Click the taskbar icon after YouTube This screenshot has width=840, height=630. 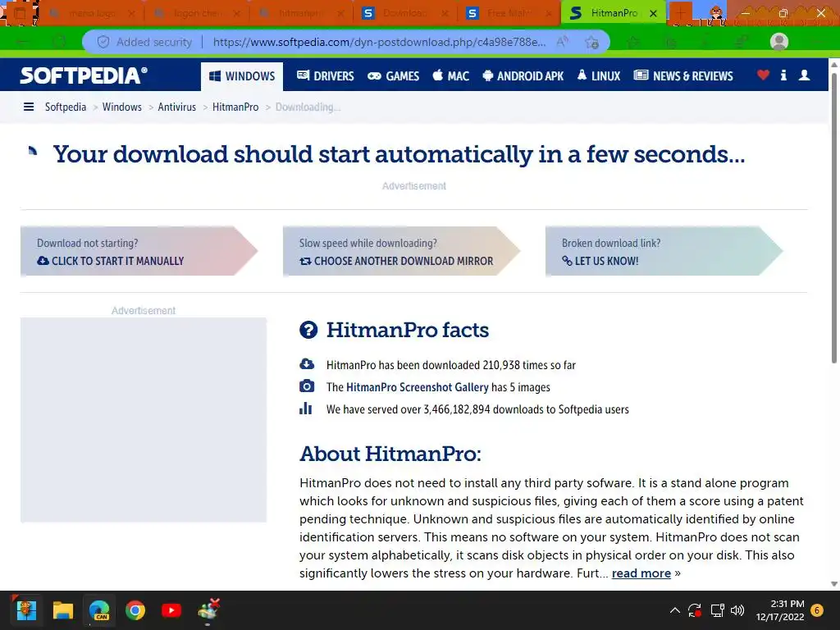[x=208, y=610]
